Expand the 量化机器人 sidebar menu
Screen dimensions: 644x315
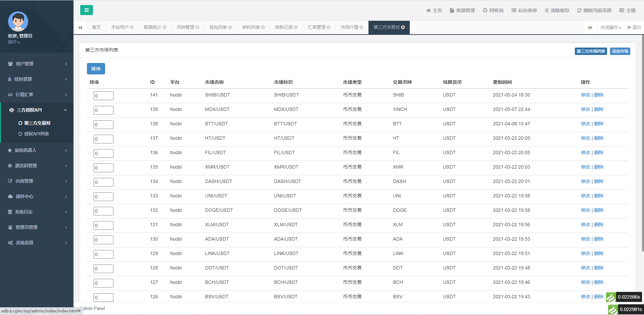click(x=37, y=150)
